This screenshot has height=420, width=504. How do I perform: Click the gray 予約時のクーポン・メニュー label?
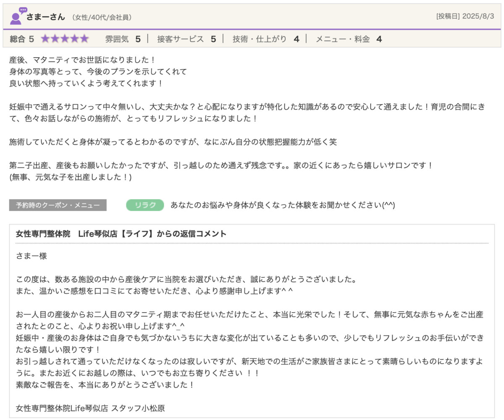pos(58,205)
